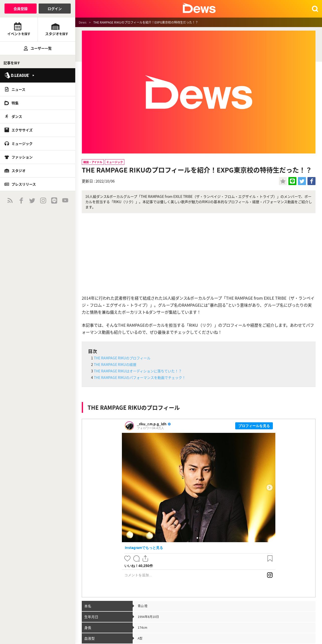This screenshot has height=644, width=322.
Task: Select エクササイズ in sidebar
Action: [x=38, y=130]
